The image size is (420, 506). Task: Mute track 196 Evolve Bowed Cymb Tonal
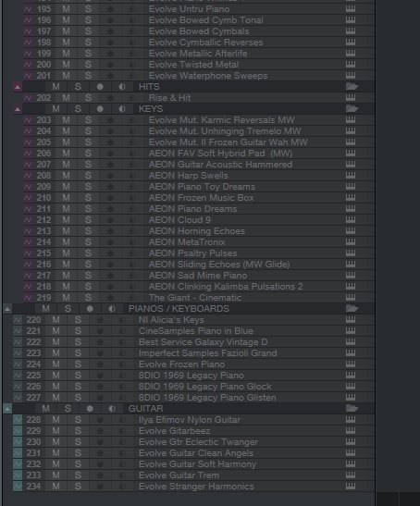tap(67, 20)
